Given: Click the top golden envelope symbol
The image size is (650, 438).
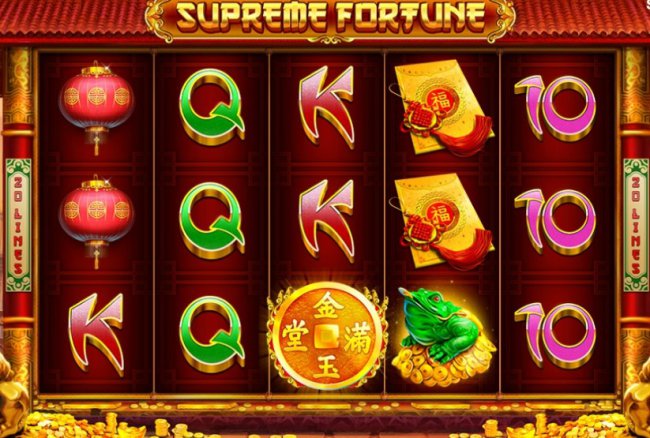Looking at the screenshot, I should tap(442, 108).
